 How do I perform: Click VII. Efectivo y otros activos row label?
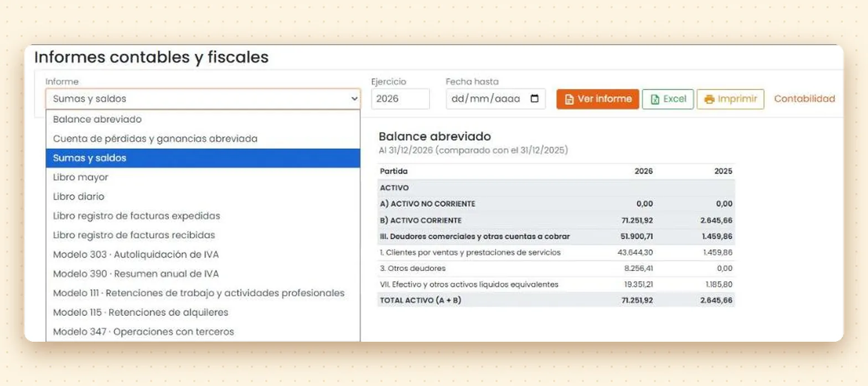tap(469, 284)
